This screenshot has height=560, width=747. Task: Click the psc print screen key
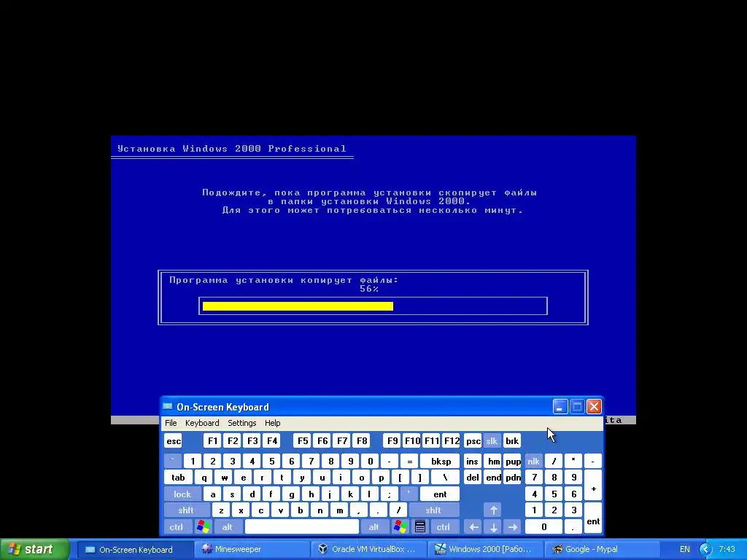coord(473,441)
